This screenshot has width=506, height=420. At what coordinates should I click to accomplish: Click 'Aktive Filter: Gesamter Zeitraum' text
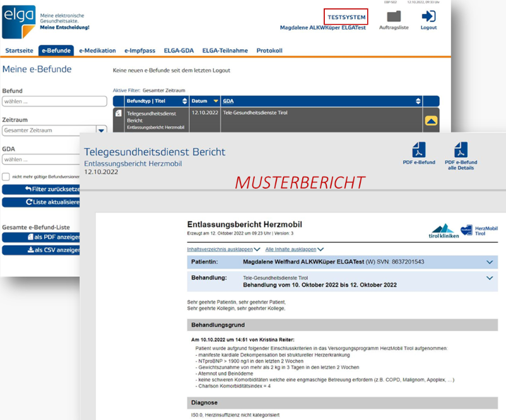click(149, 90)
